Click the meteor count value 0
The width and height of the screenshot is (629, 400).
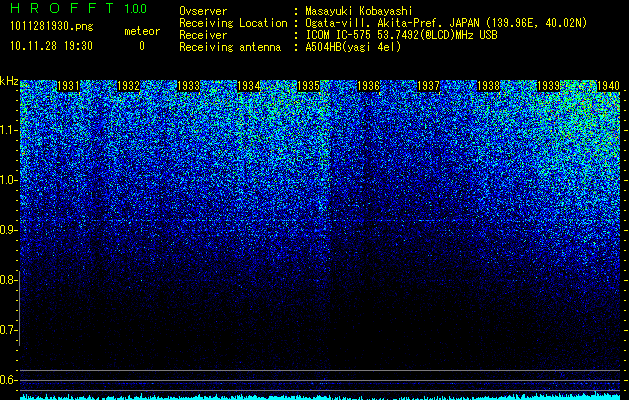[142, 46]
